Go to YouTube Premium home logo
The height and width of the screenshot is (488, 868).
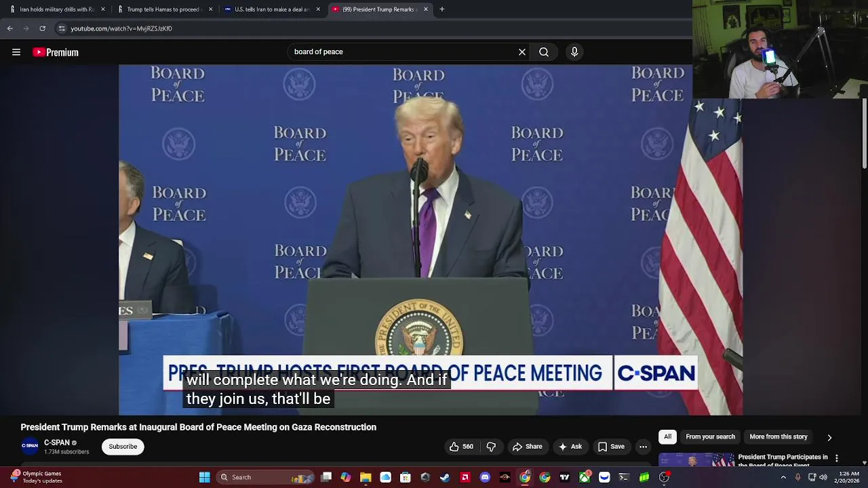[56, 52]
